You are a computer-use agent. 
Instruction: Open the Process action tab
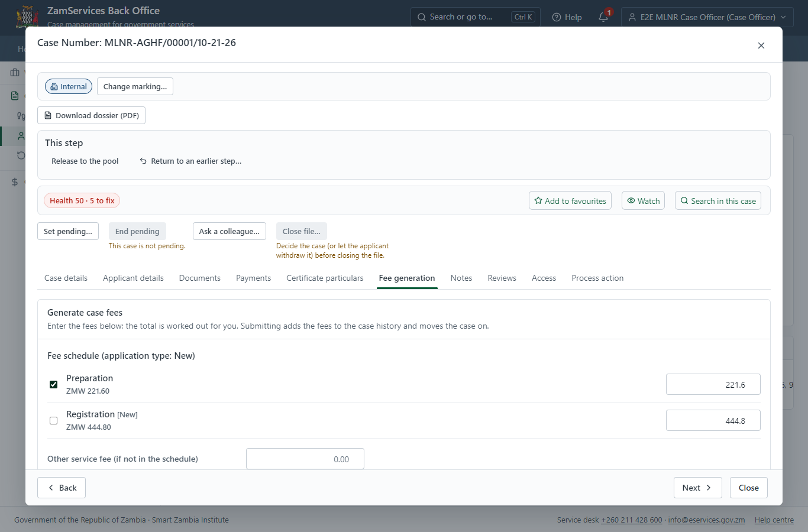[597, 278]
